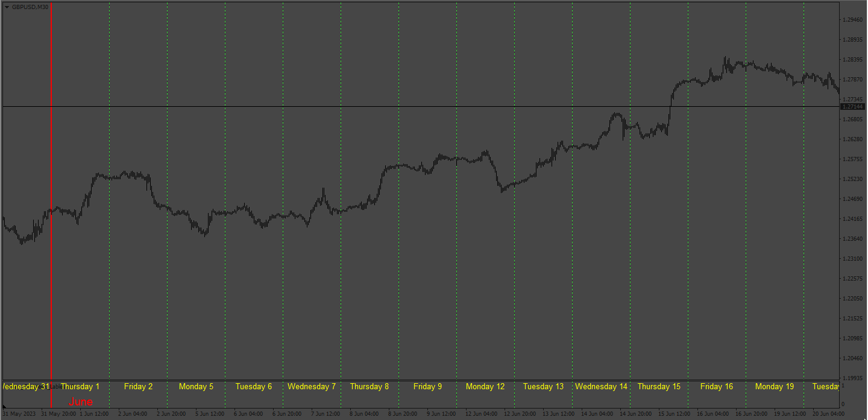Click the 1 Jun 12:00 time axis label

[x=95, y=414]
